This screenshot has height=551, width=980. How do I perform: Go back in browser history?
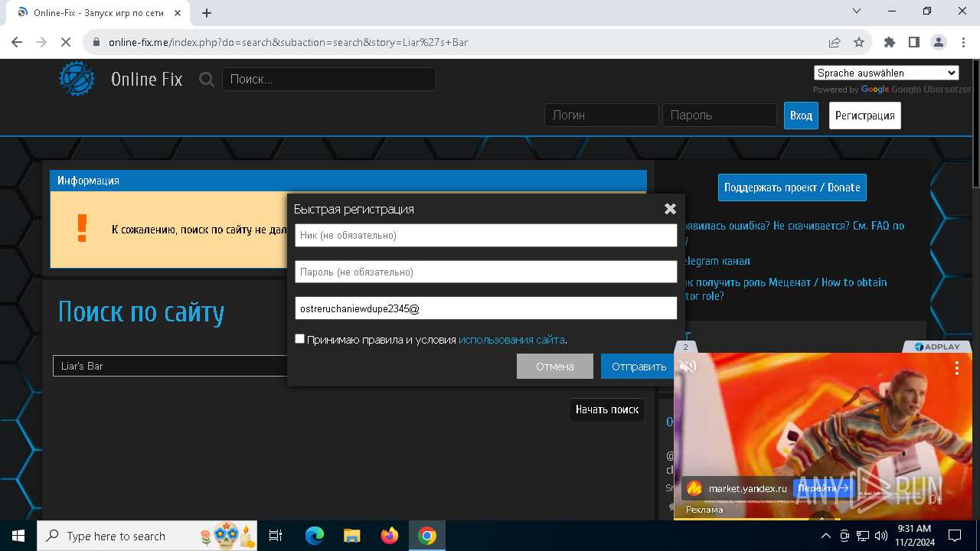pyautogui.click(x=17, y=42)
